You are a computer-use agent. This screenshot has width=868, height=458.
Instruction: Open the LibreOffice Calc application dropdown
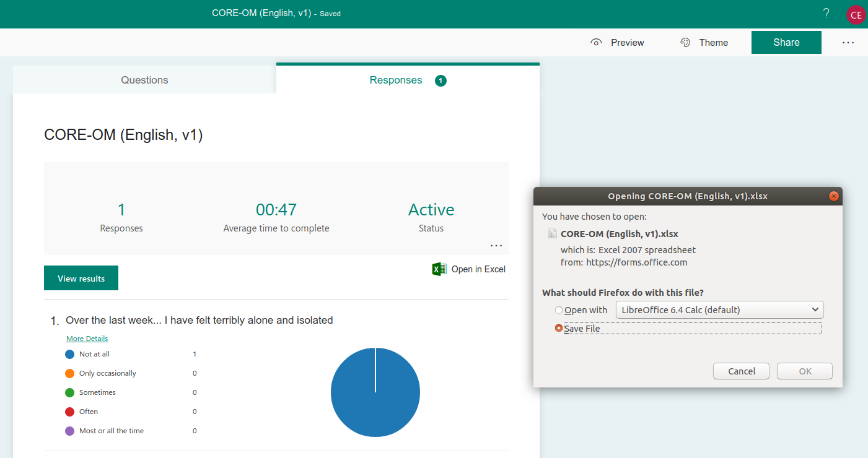pos(719,309)
